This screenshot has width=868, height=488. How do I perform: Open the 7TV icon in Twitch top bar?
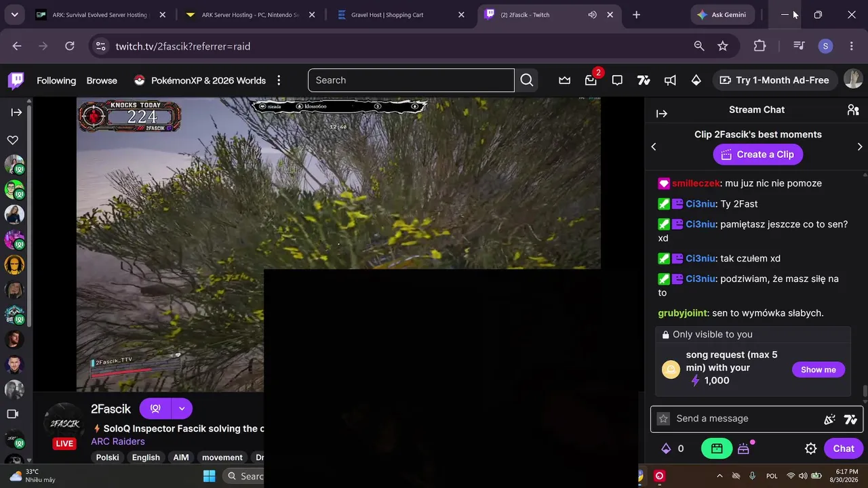(x=644, y=80)
